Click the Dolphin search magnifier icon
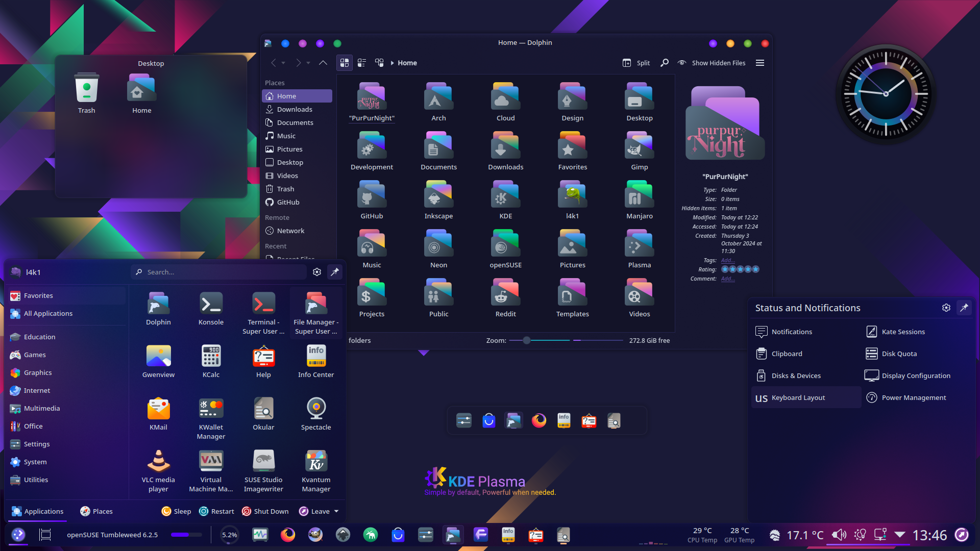 pos(664,63)
